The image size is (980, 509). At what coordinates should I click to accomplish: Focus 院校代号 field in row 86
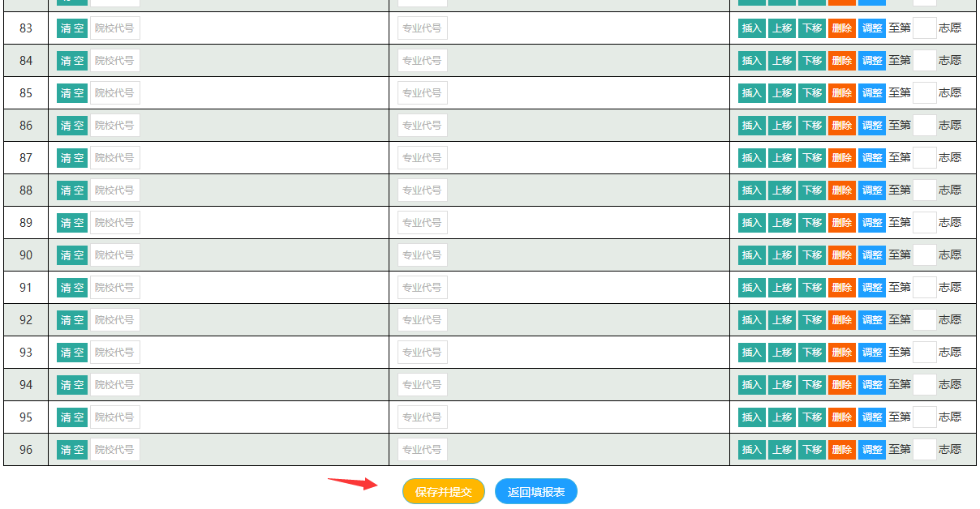[x=115, y=126]
